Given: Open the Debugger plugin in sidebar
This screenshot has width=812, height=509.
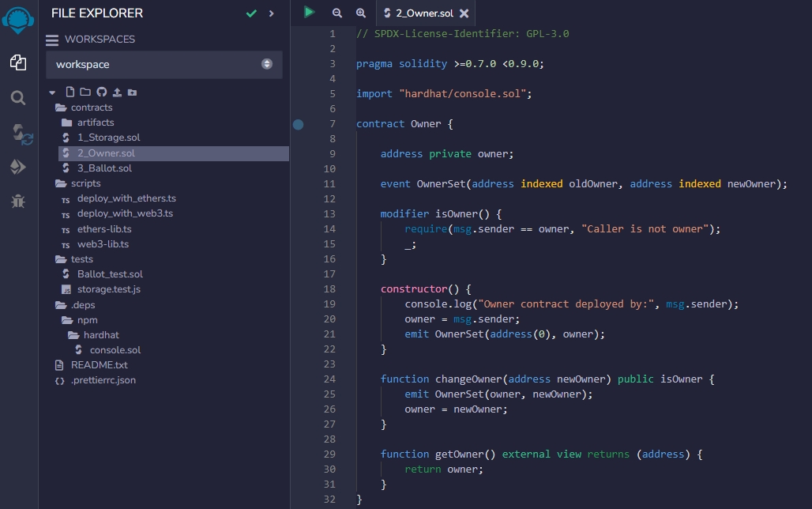Looking at the screenshot, I should coord(18,201).
